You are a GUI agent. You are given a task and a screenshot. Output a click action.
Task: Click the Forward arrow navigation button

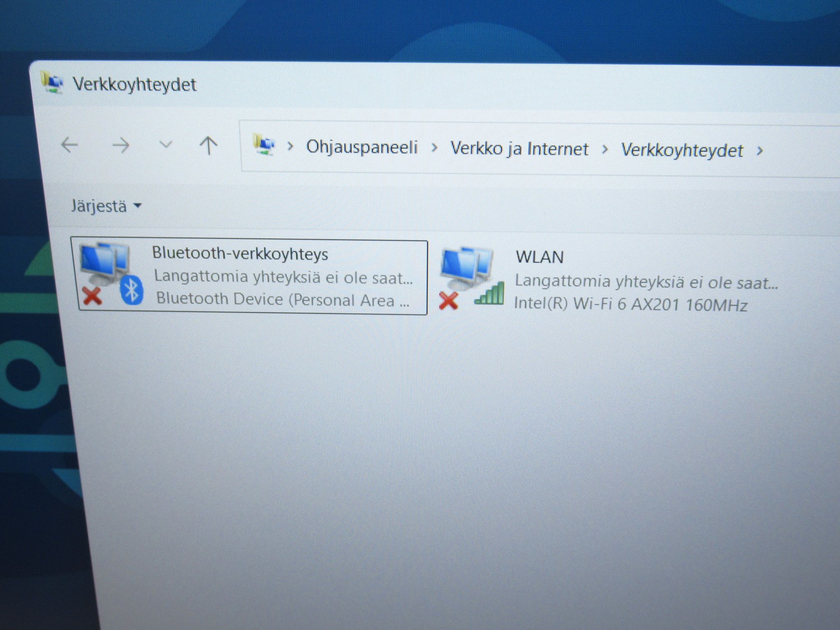(x=121, y=145)
